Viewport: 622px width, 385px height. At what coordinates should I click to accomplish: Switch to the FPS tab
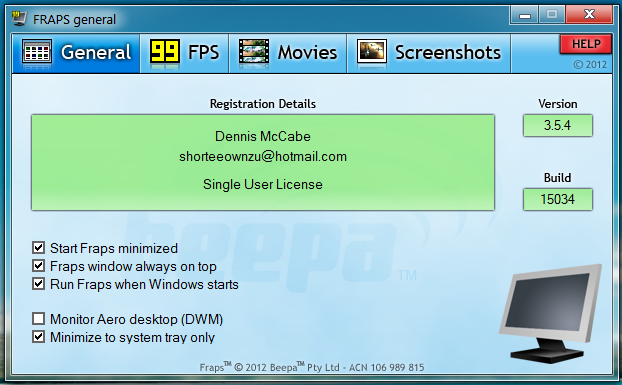(184, 53)
